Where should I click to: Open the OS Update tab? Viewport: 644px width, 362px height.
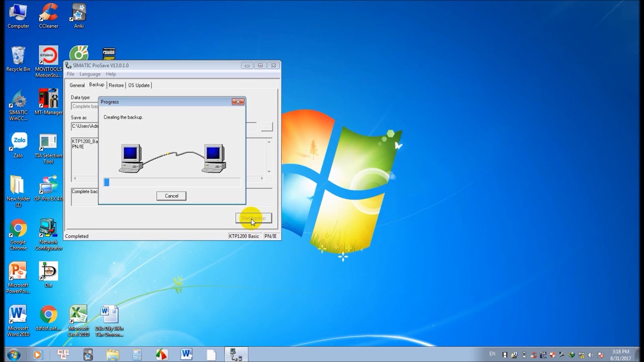(x=139, y=85)
